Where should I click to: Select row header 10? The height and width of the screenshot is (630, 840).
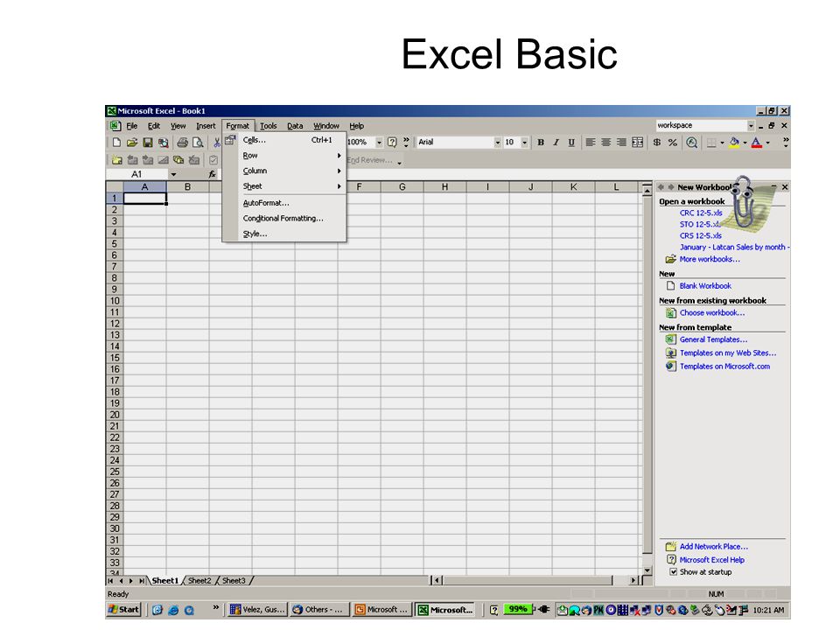(114, 301)
